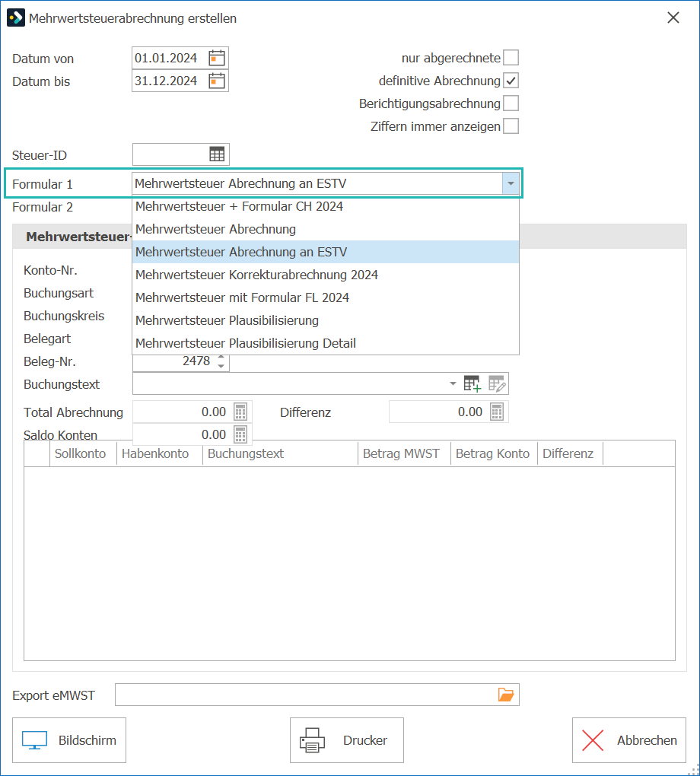Open calculator for Total Abrechnung
Viewport: 700px width, 776px height.
coord(240,412)
